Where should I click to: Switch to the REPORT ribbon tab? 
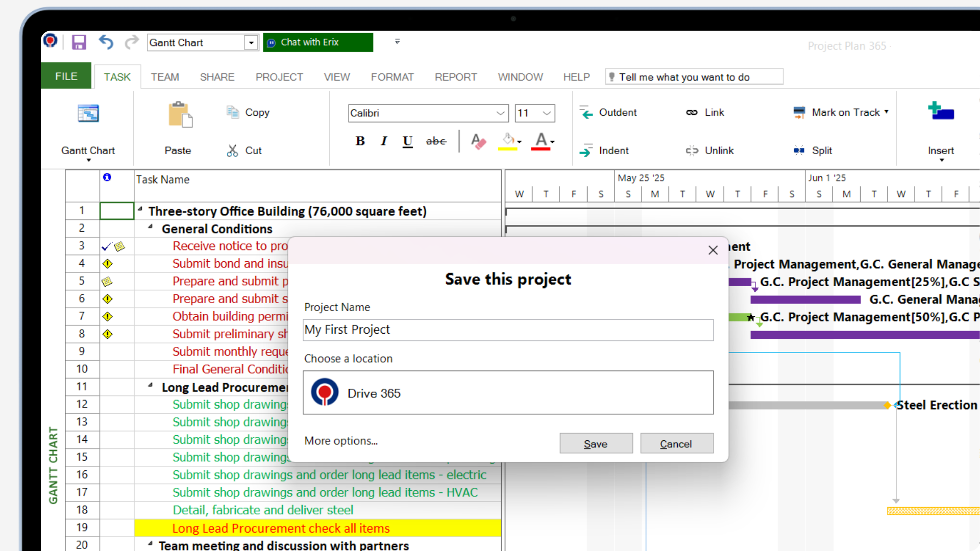(x=456, y=77)
